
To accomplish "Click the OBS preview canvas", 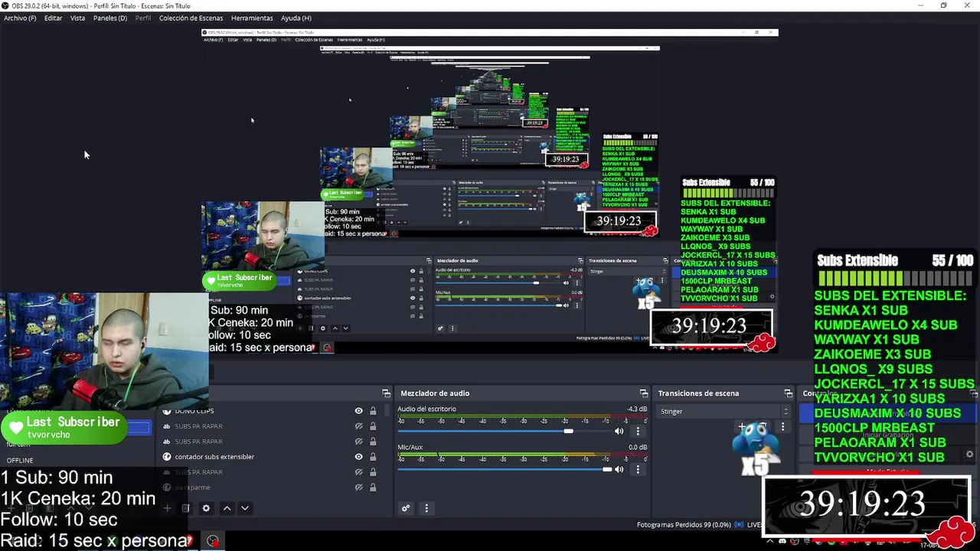I will [490, 191].
